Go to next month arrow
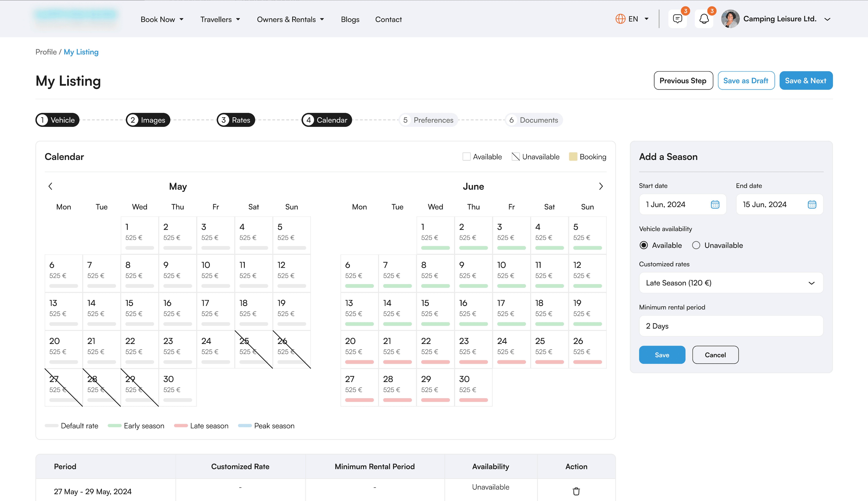This screenshot has height=501, width=868. [x=601, y=186]
